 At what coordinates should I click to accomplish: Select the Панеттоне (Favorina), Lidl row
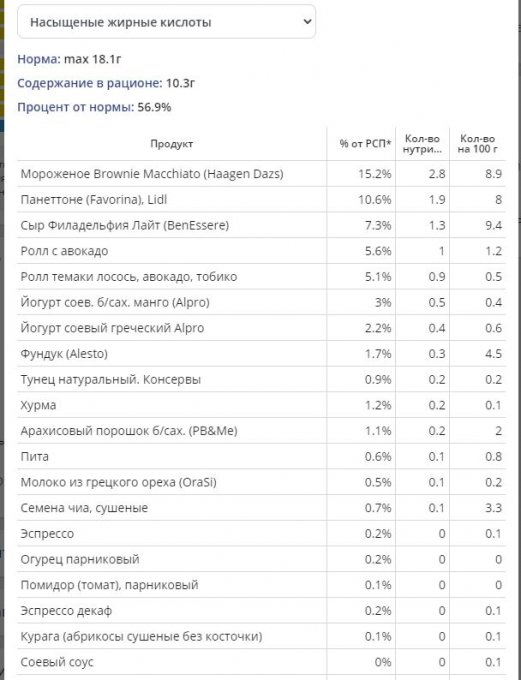(261, 199)
